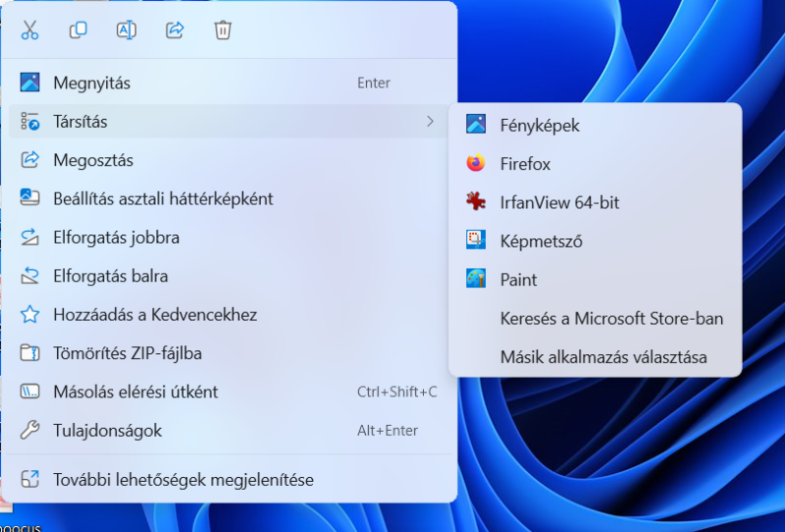This screenshot has width=785, height=532.
Task: Open Tulajdonságok properties entry
Action: tap(230, 430)
